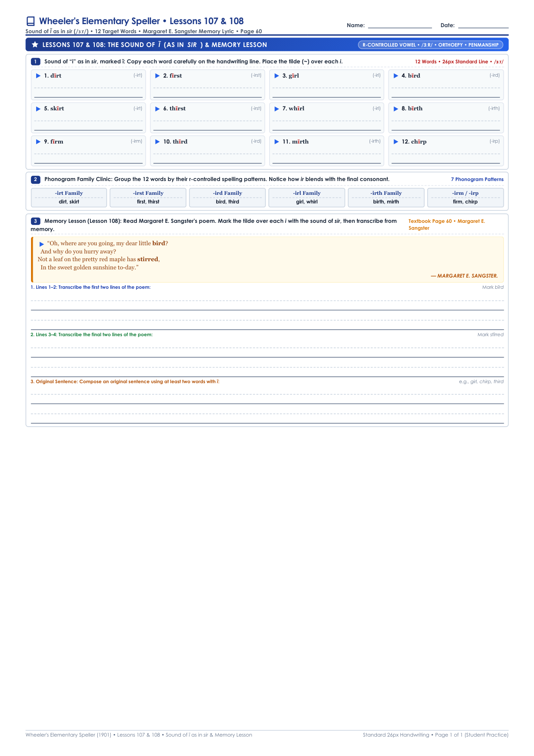Viewport: 534px width, 756px height.
Task: Click the star icon in the lesson banner
Action: pos(35,45)
